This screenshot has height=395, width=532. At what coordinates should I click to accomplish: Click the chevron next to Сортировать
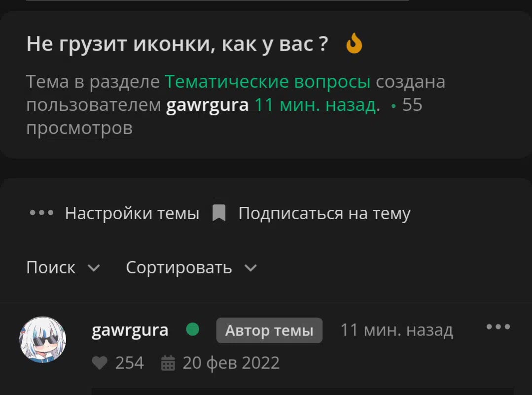(x=251, y=268)
